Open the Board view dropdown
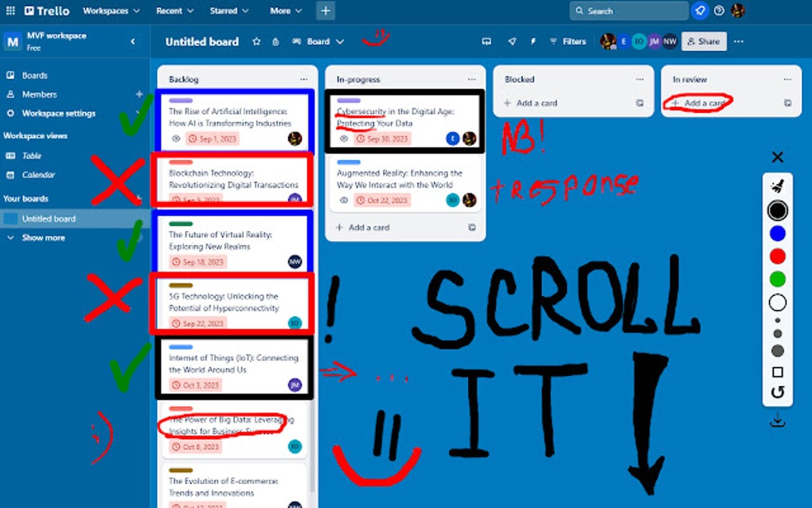The image size is (812, 508). point(322,41)
